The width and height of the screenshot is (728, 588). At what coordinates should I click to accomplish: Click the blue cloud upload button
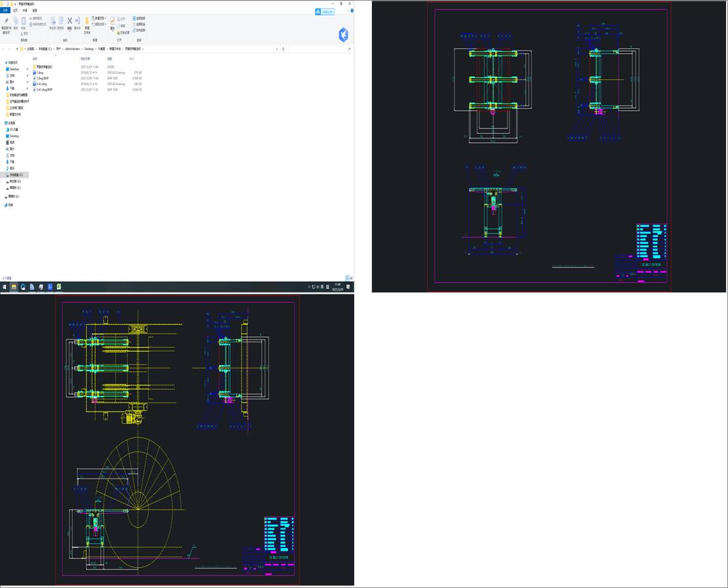click(324, 12)
